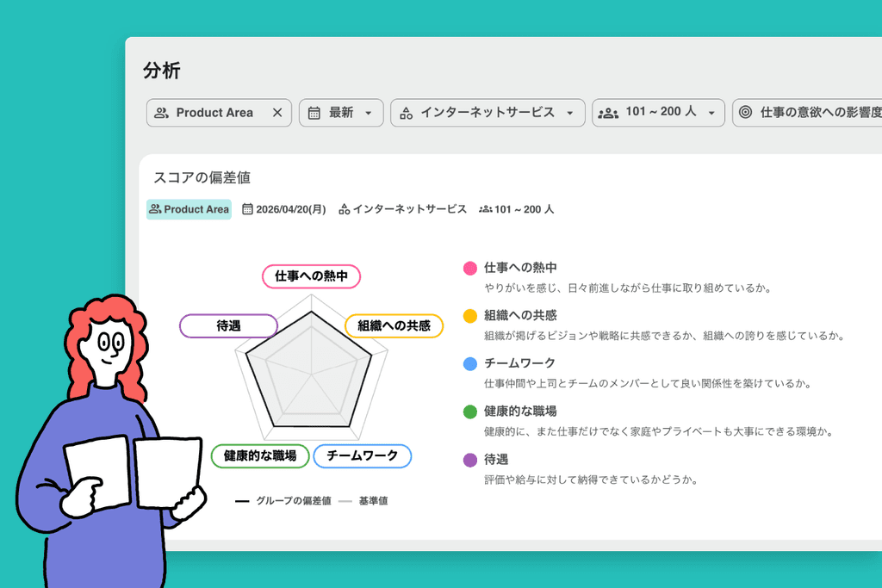
Task: Click the shapes icon beside インターネットサービス label
Action: coord(345,209)
